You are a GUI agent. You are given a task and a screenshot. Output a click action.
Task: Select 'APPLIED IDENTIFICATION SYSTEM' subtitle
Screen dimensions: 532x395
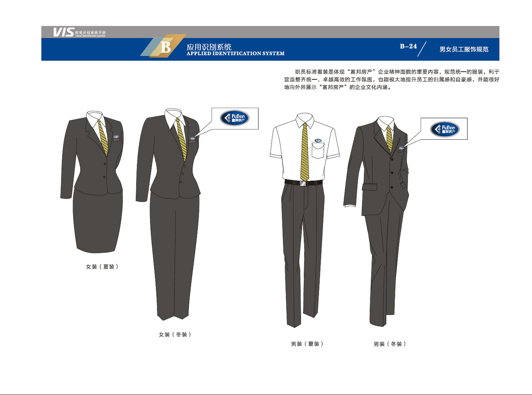[x=236, y=54]
